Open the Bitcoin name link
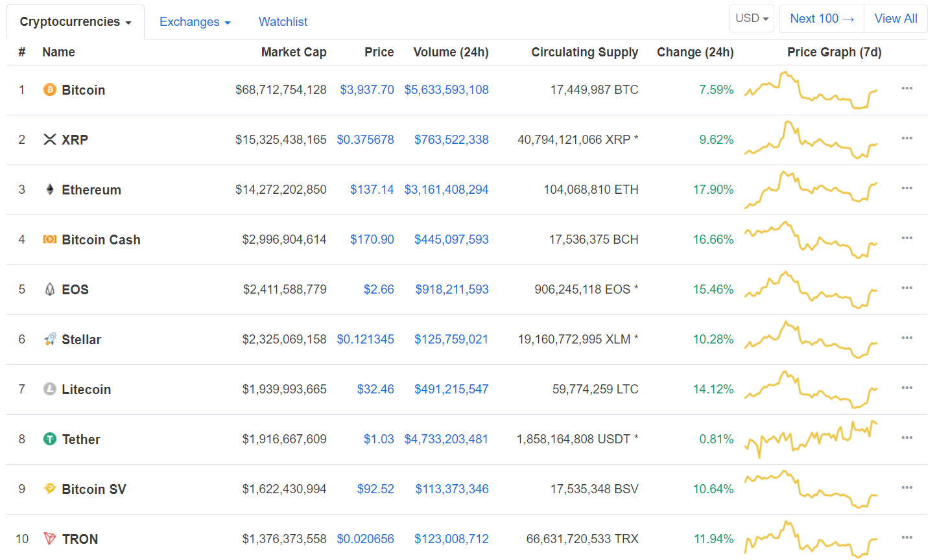 84,90
